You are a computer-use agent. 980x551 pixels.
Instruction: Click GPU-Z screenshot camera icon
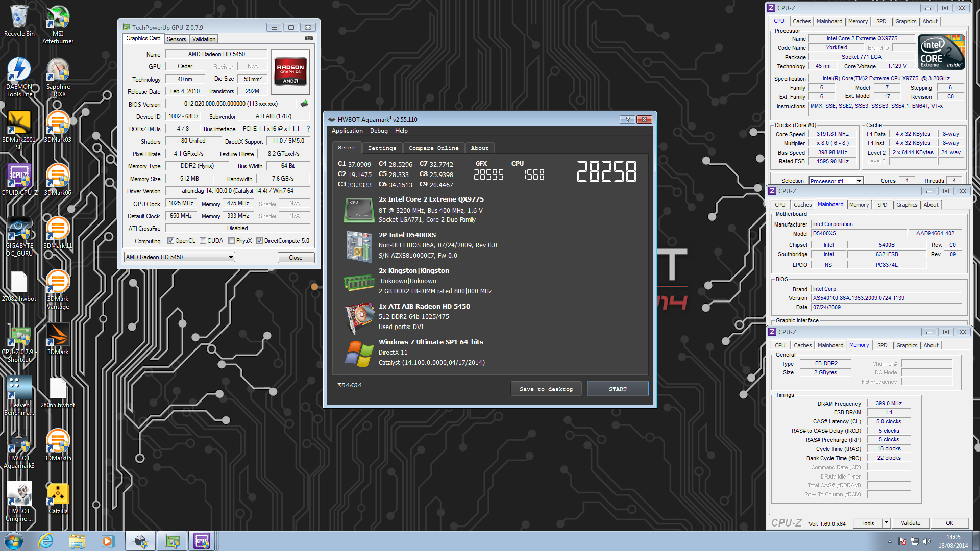point(309,38)
